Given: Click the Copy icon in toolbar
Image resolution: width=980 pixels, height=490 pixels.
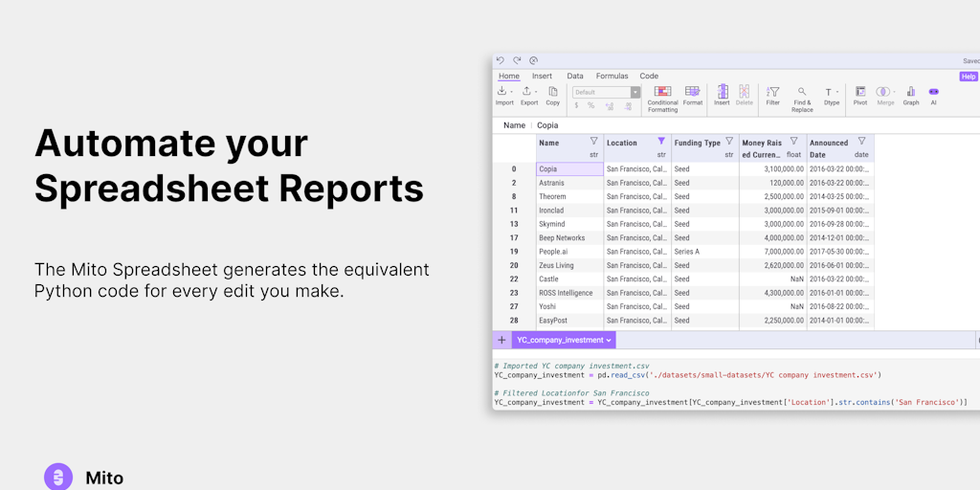Looking at the screenshot, I should coord(553,93).
